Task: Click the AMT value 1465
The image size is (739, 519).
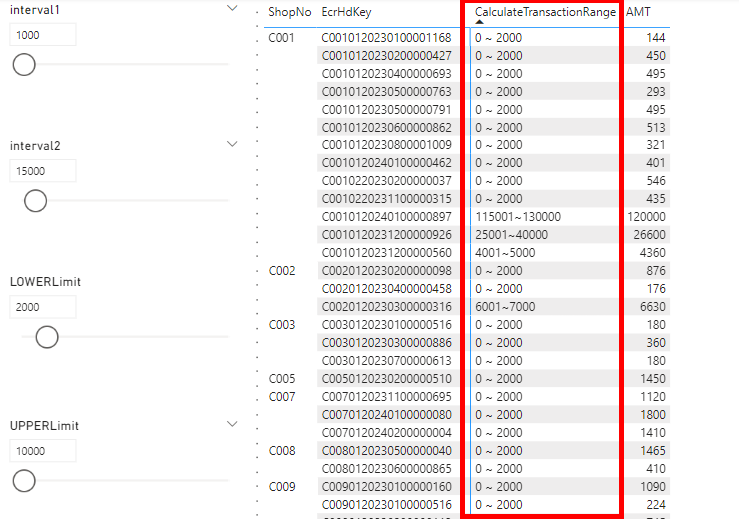Action: point(653,451)
